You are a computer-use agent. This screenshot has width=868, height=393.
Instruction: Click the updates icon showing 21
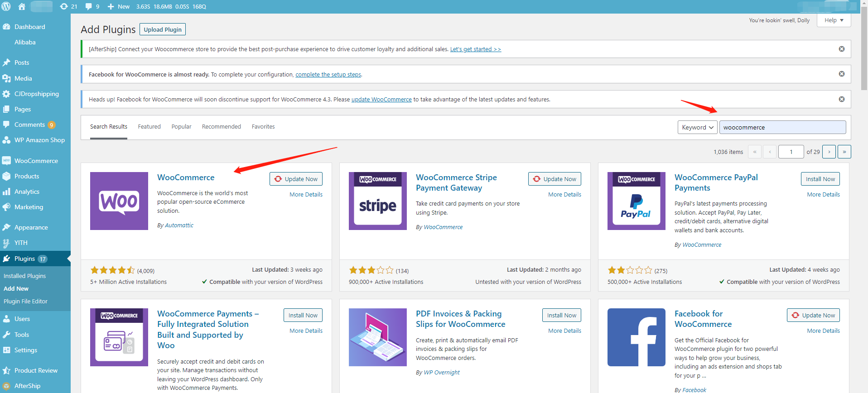tap(68, 6)
